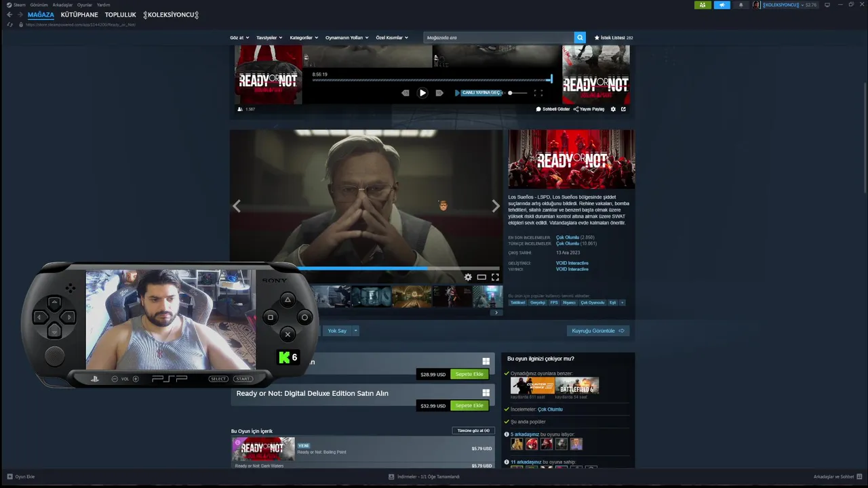Open the Counter-Strike similar game thumbnail
868x488 pixels.
pos(532,386)
